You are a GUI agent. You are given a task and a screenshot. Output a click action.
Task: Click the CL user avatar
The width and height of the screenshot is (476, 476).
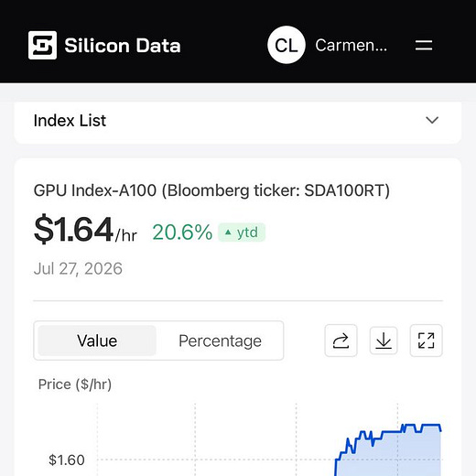[287, 45]
